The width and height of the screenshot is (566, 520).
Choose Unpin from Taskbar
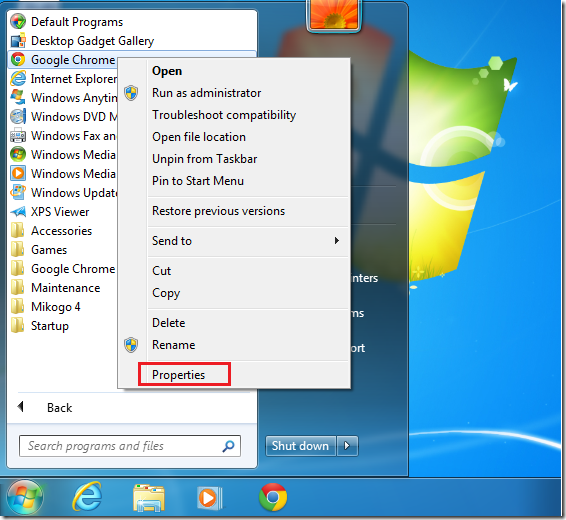(205, 159)
